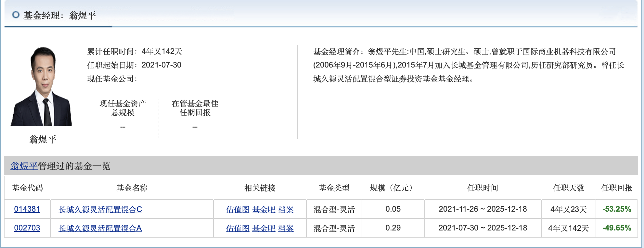Open fund code 002703 link
Viewport: 644px width, 248px height.
[x=27, y=228]
